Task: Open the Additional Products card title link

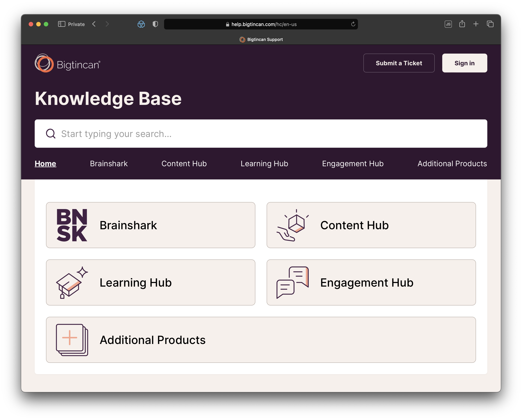Action: [153, 340]
